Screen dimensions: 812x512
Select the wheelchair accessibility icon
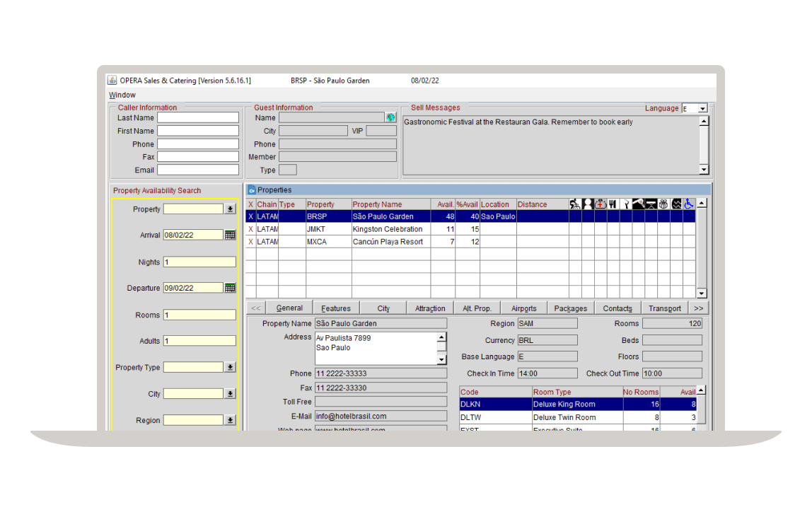pyautogui.click(x=688, y=204)
